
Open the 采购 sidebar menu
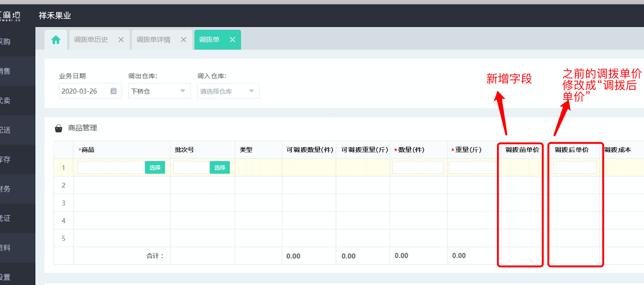coord(18,42)
